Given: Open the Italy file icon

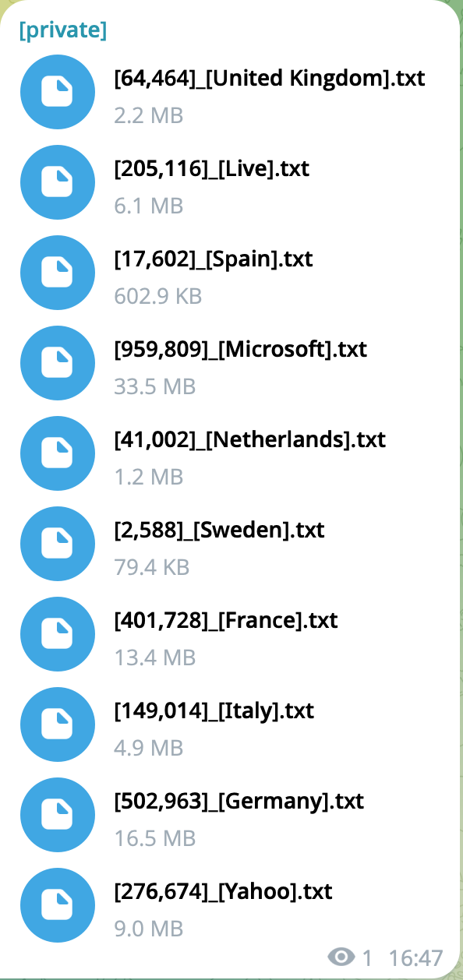Looking at the screenshot, I should (x=57, y=725).
